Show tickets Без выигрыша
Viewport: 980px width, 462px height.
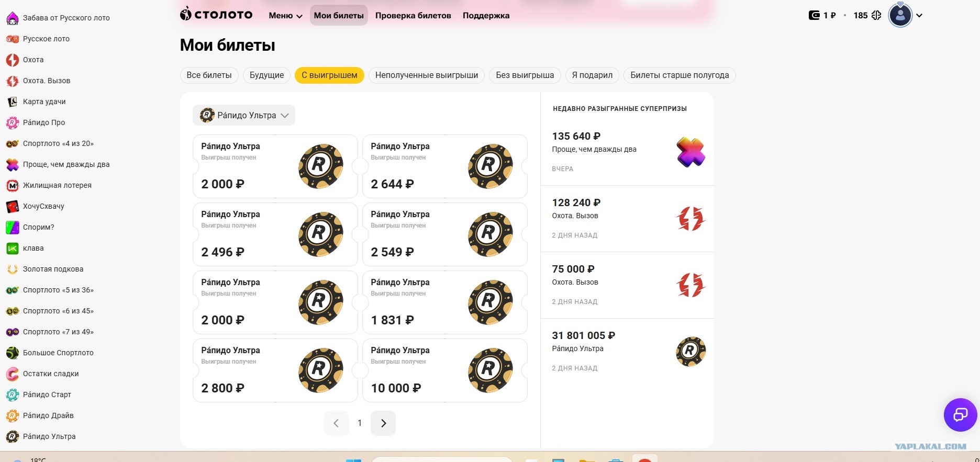(x=525, y=75)
